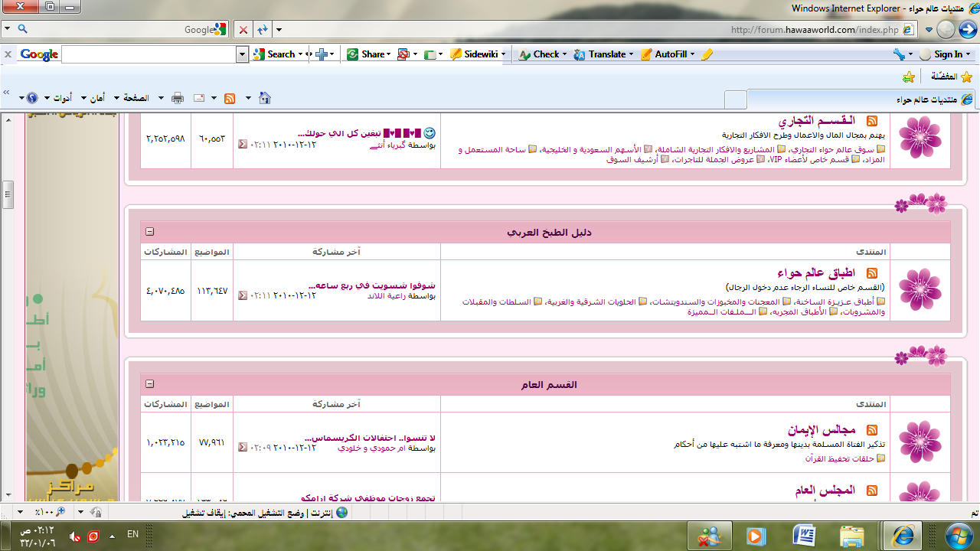Open Google toolbar wrench settings icon
Screen dimensions: 980x551
tap(899, 54)
